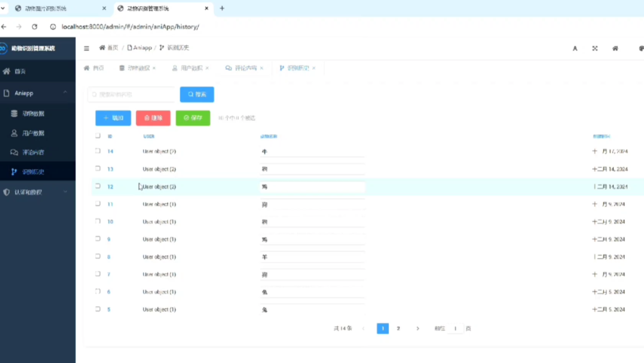644x363 pixels.
Task: Open 动物数据 in the sidebar
Action: click(33, 114)
